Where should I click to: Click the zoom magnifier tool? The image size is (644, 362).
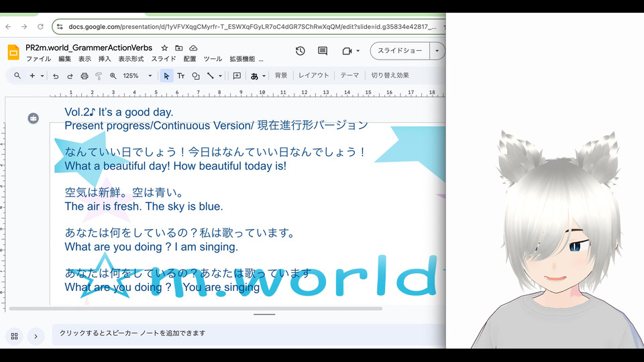[113, 76]
